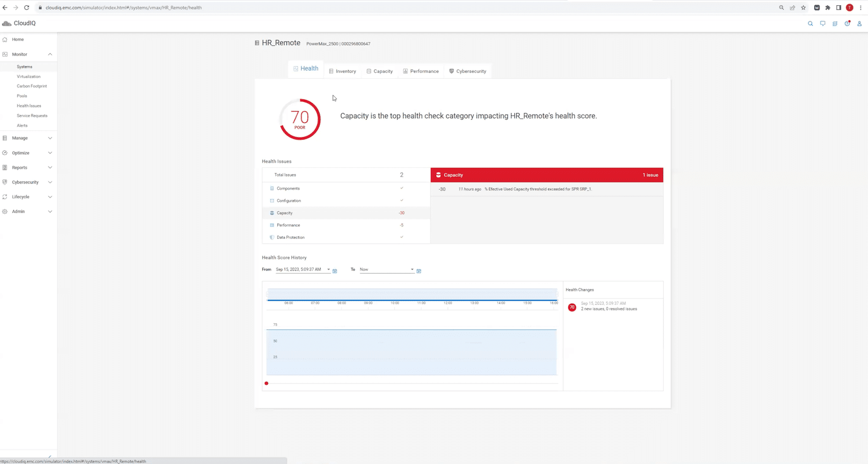
Task: Click the right handle of timeline range selector
Action: tap(557, 294)
